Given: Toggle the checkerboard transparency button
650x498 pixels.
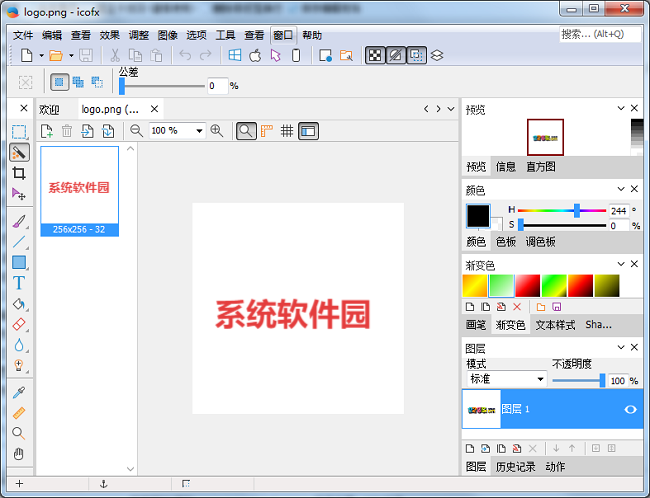Looking at the screenshot, I should [x=374, y=55].
